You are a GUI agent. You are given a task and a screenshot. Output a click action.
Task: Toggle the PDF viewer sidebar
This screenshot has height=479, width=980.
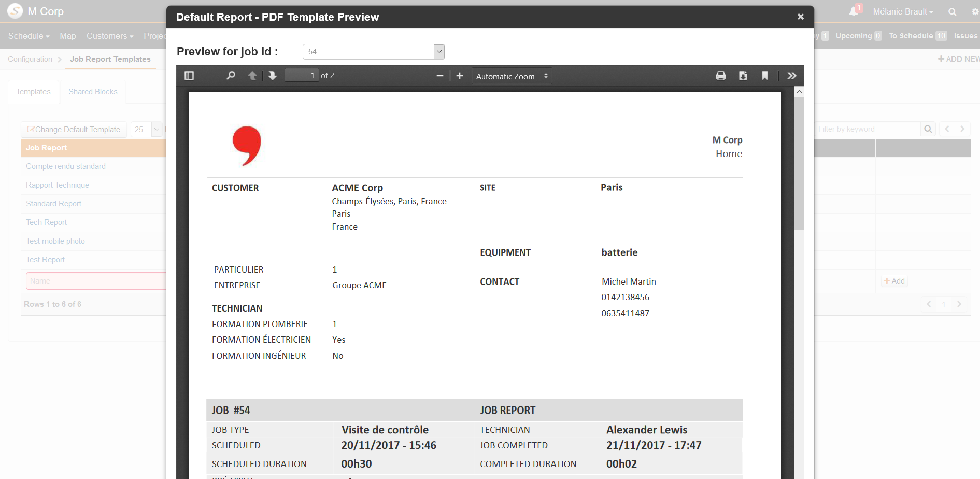189,76
